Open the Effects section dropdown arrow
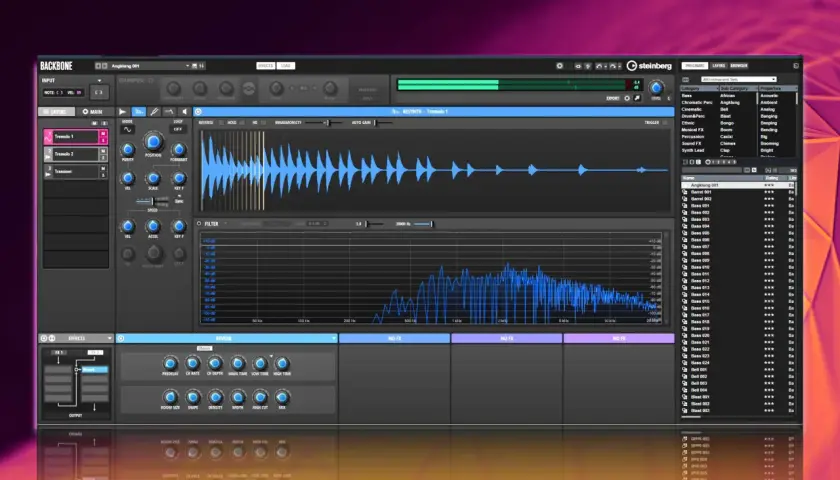 pos(109,339)
